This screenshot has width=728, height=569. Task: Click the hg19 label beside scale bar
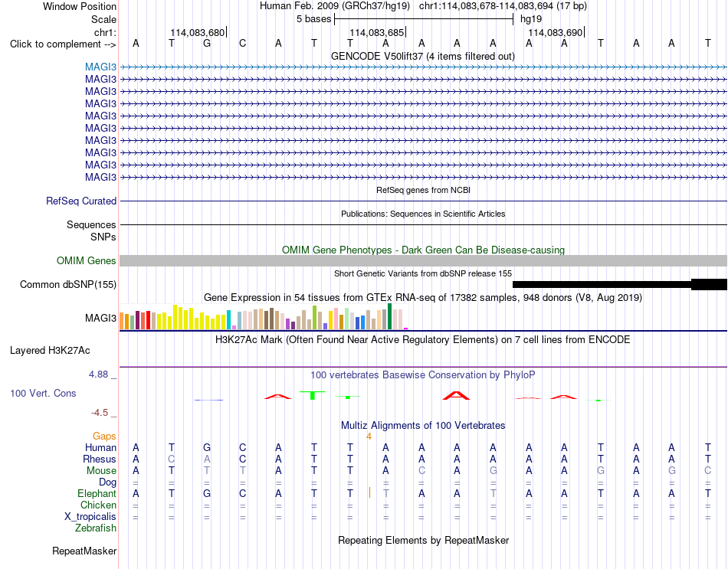[x=531, y=19]
